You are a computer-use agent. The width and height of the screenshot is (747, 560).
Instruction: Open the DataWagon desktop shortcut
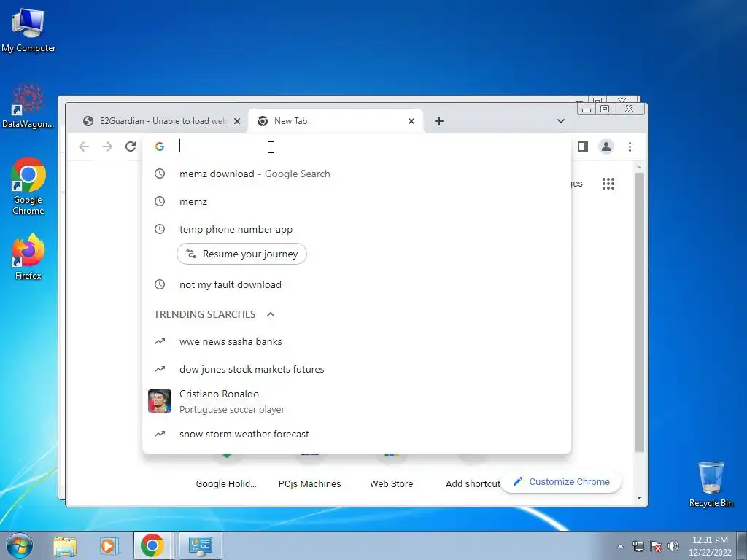pos(28,106)
